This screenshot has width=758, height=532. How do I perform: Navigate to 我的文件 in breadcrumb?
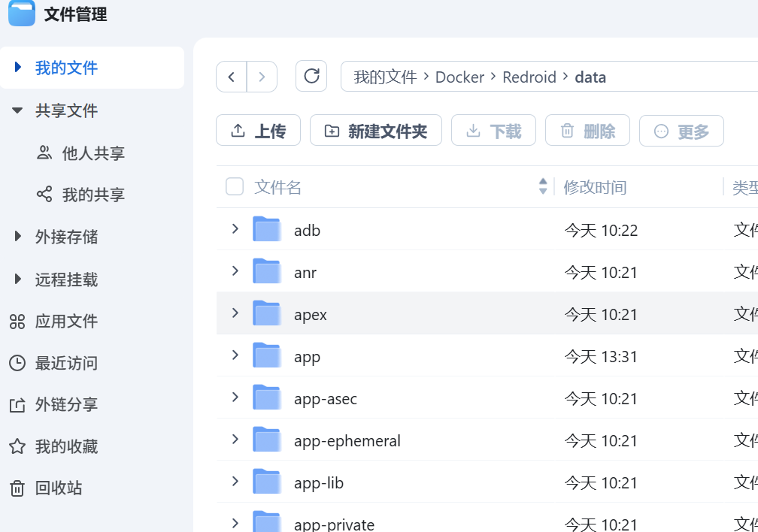pyautogui.click(x=385, y=77)
